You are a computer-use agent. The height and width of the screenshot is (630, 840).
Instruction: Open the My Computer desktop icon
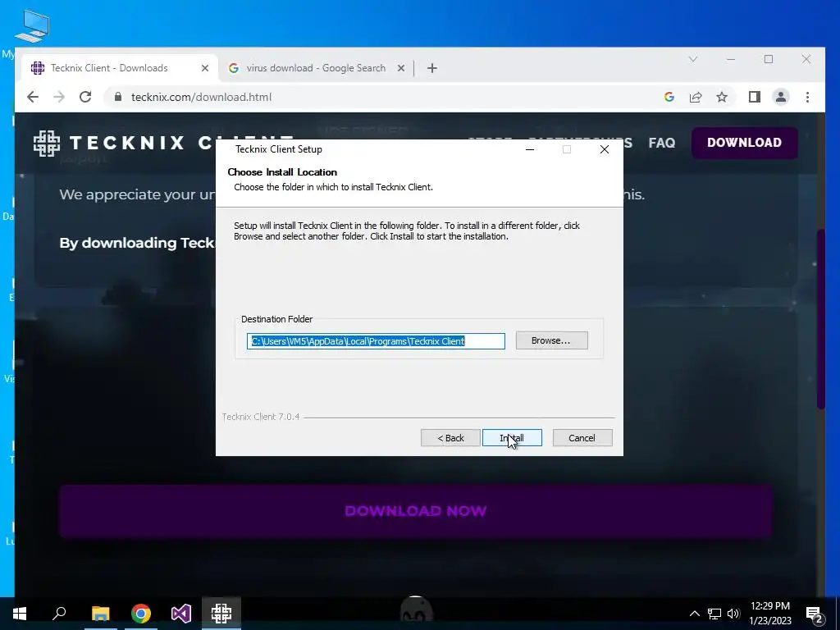point(31,27)
